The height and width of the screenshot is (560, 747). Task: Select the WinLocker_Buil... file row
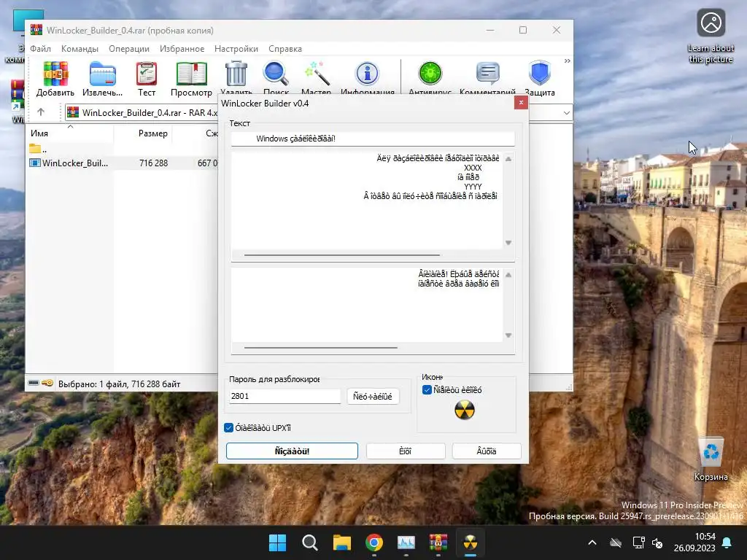122,163
